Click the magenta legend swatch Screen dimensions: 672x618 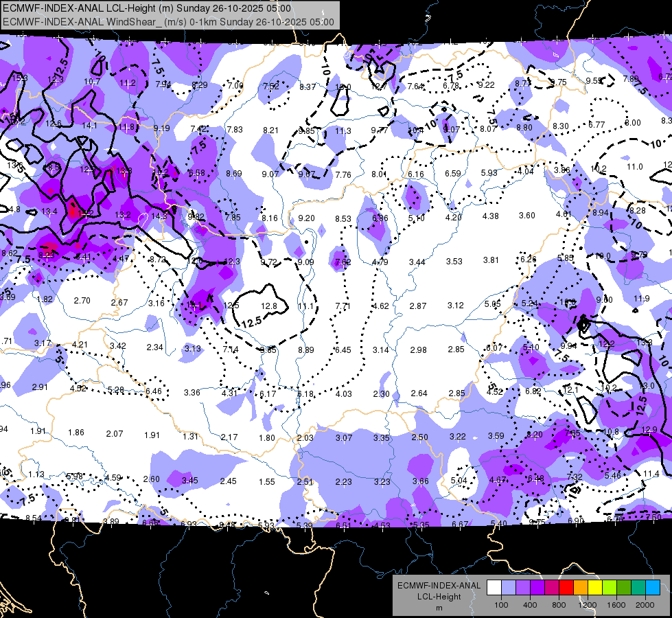552,588
